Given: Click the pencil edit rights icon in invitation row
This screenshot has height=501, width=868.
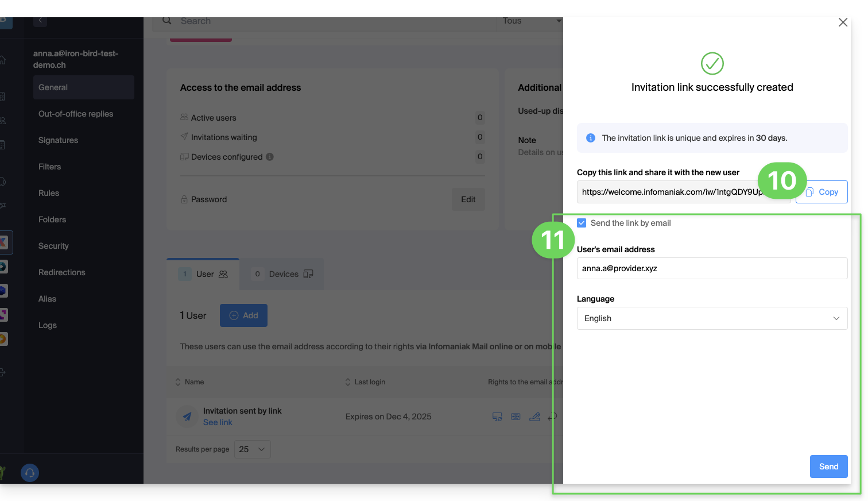Looking at the screenshot, I should [x=534, y=417].
